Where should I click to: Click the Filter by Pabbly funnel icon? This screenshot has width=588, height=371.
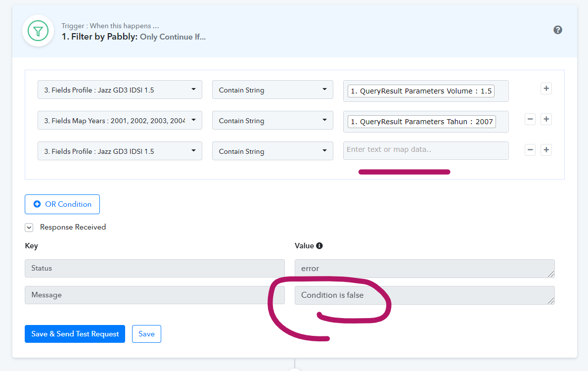point(38,31)
